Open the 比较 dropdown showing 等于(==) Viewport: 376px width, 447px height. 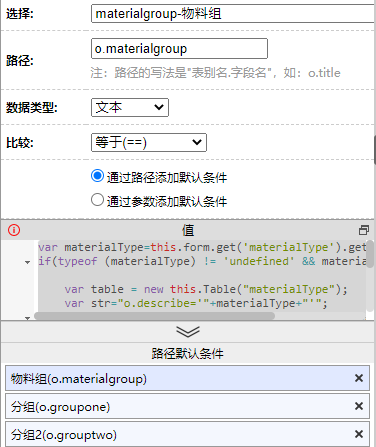pos(149,142)
